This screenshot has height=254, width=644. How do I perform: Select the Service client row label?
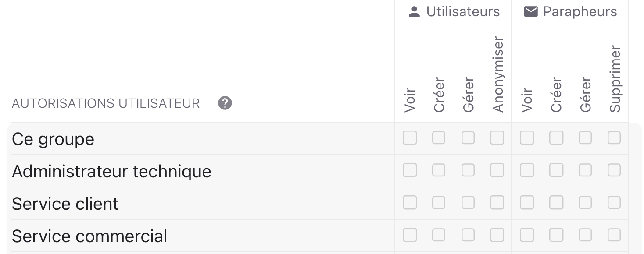[65, 204]
